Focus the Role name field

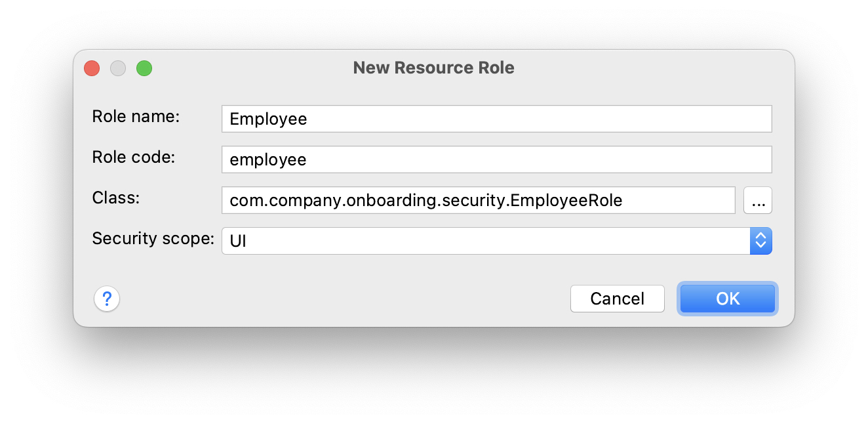point(496,119)
